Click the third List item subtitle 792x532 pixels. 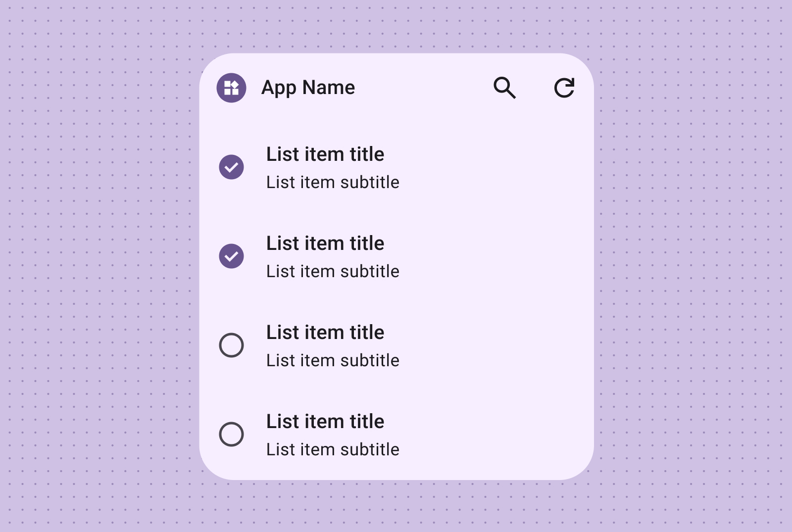pyautogui.click(x=333, y=361)
